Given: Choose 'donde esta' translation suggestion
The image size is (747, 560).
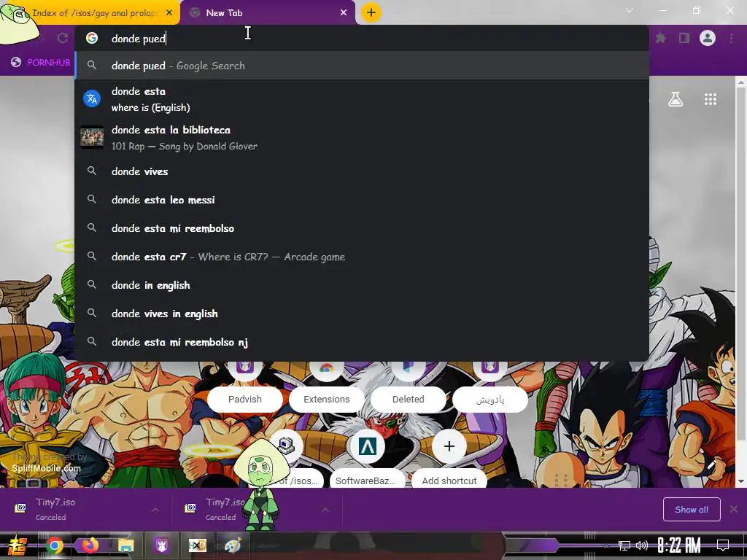Looking at the screenshot, I should (x=362, y=99).
